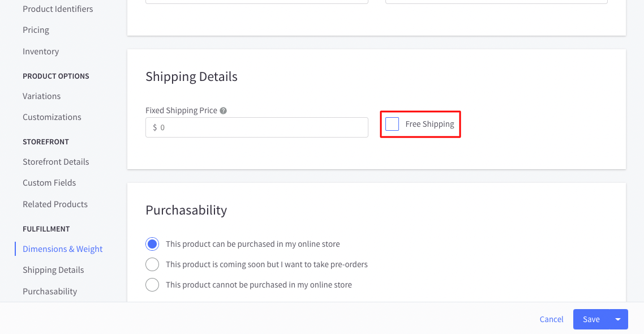Open Purchasability sidebar link
This screenshot has width=644, height=334.
pos(50,292)
